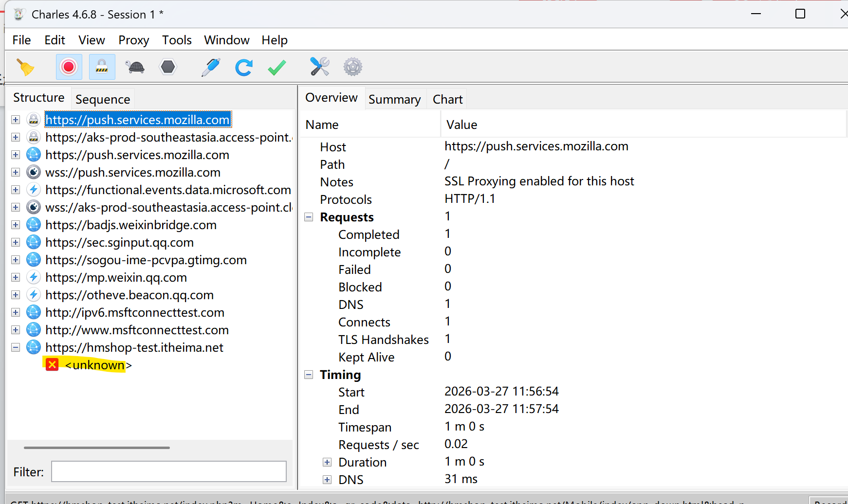Image resolution: width=848 pixels, height=504 pixels.
Task: Open the Tools menu
Action: [177, 40]
